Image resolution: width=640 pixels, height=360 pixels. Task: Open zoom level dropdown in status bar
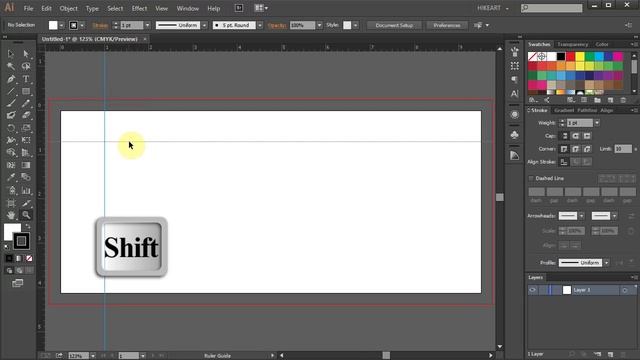point(93,356)
